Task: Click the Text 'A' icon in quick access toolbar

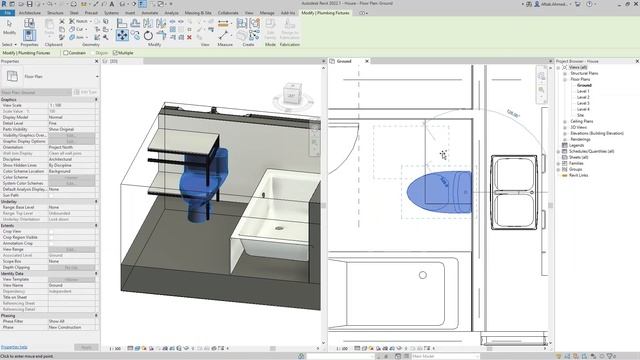Action: [x=112, y=4]
